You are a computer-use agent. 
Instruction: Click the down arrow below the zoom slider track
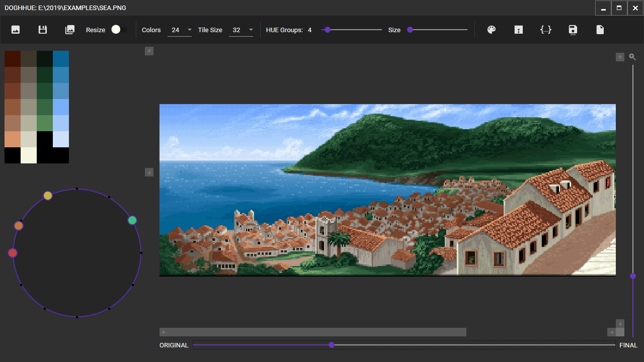(620, 323)
